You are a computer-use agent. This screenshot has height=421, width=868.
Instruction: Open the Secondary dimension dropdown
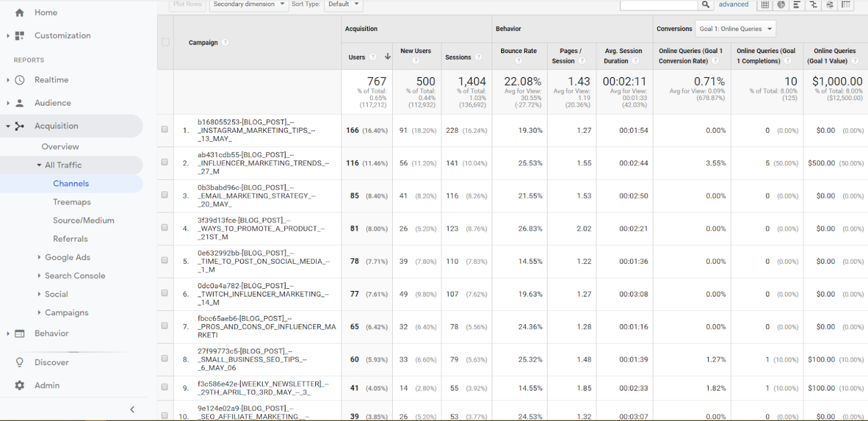248,4
